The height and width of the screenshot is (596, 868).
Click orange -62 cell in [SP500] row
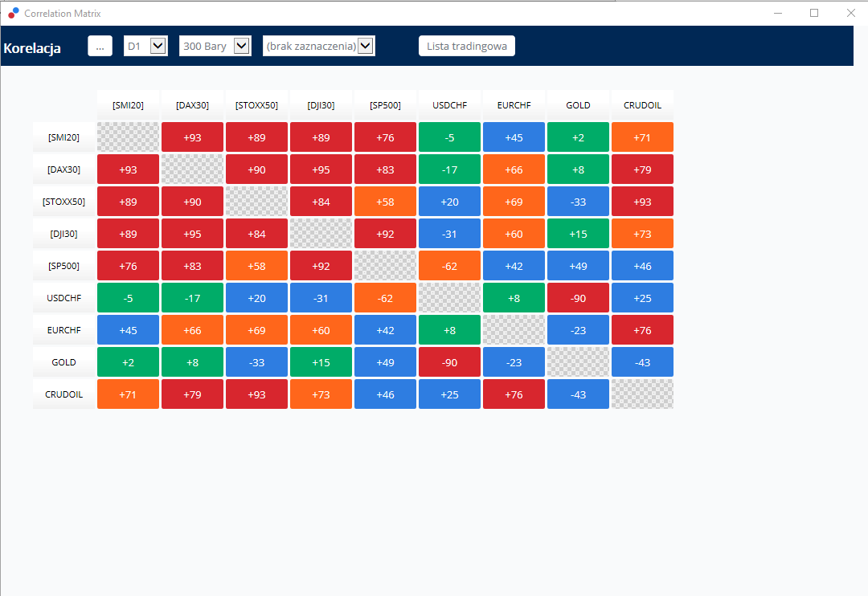pyautogui.click(x=449, y=266)
